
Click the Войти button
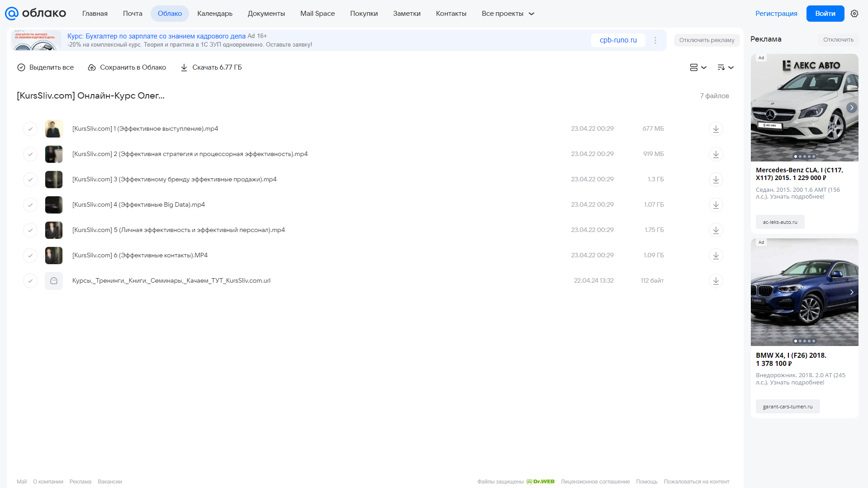point(825,14)
